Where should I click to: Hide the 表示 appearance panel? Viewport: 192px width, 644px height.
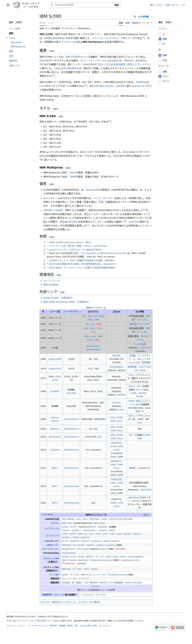click(169, 22)
